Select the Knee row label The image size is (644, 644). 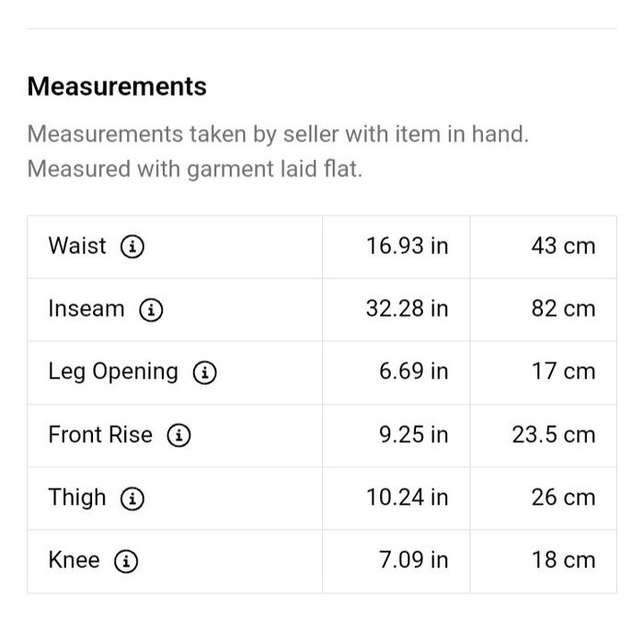tap(74, 560)
